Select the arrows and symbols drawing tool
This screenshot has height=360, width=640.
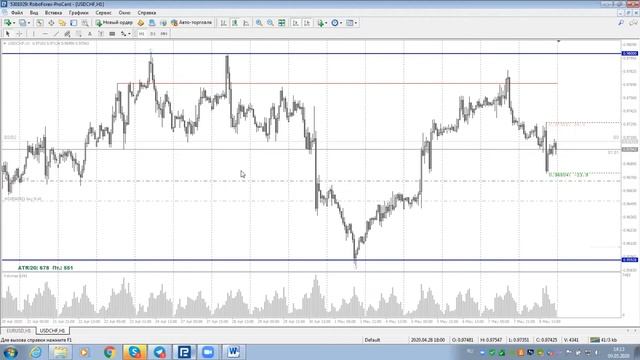(123, 34)
